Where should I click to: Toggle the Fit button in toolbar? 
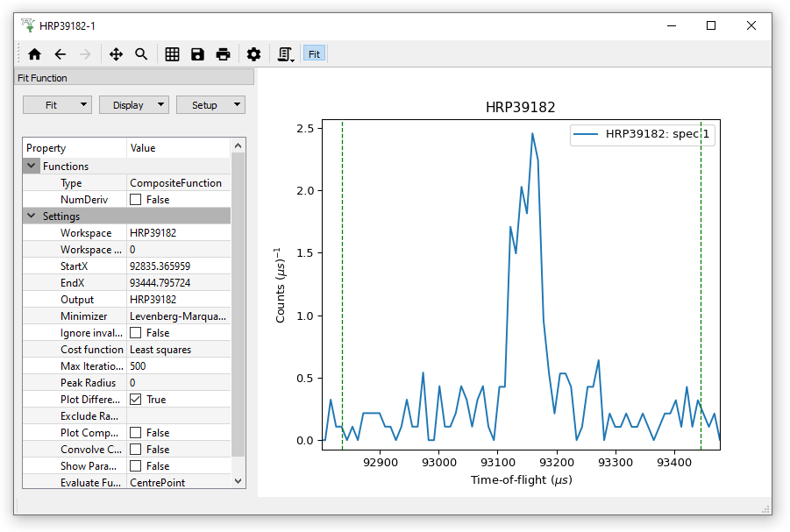tap(314, 54)
